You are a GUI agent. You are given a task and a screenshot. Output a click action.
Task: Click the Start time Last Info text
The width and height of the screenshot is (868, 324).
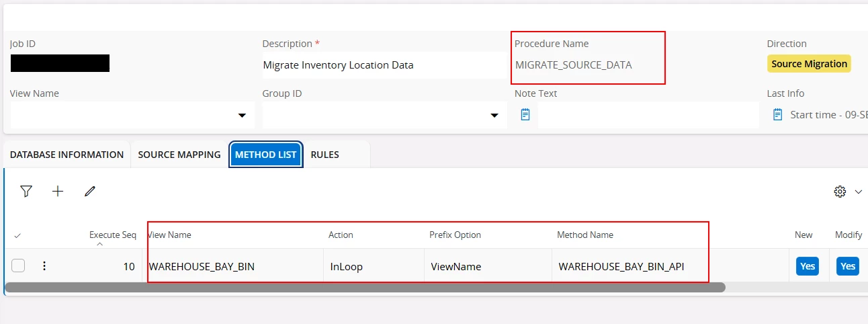(829, 115)
